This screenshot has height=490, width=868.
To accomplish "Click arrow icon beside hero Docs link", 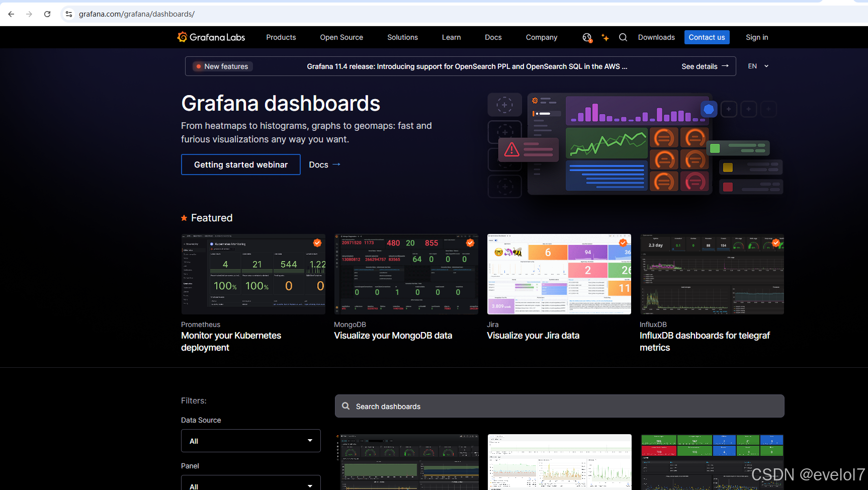I will tap(336, 164).
